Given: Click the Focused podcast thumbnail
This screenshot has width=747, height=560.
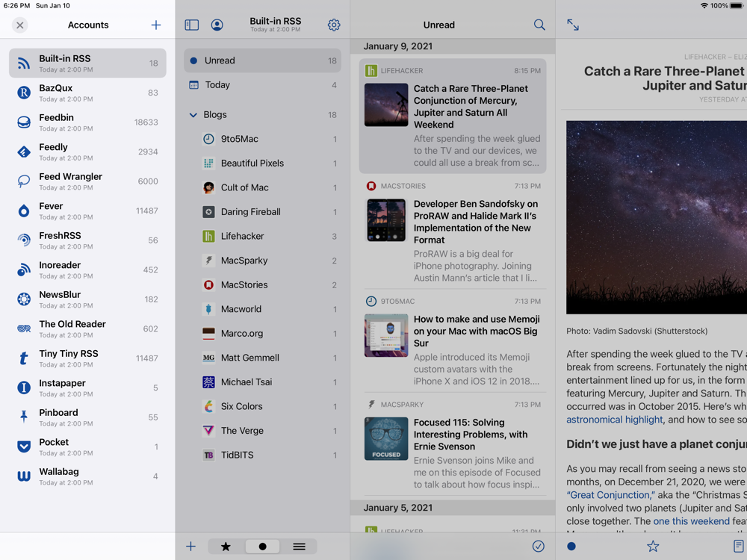Looking at the screenshot, I should click(x=386, y=438).
